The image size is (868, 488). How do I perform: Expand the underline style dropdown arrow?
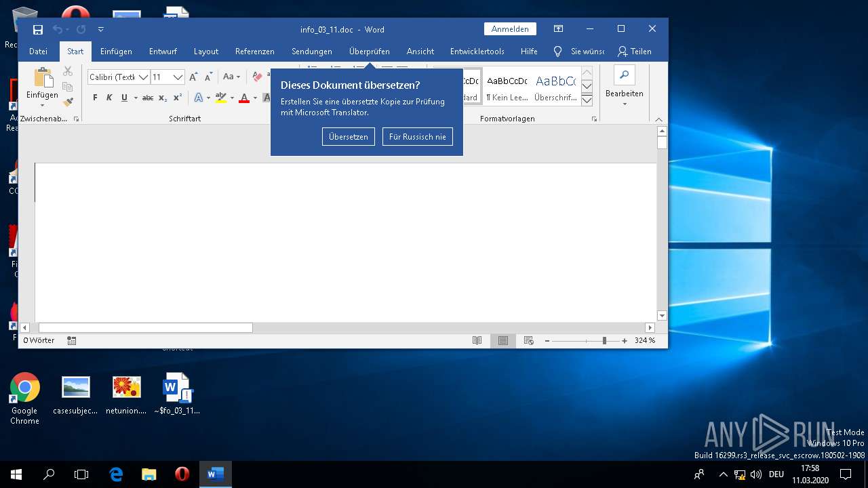(x=136, y=98)
